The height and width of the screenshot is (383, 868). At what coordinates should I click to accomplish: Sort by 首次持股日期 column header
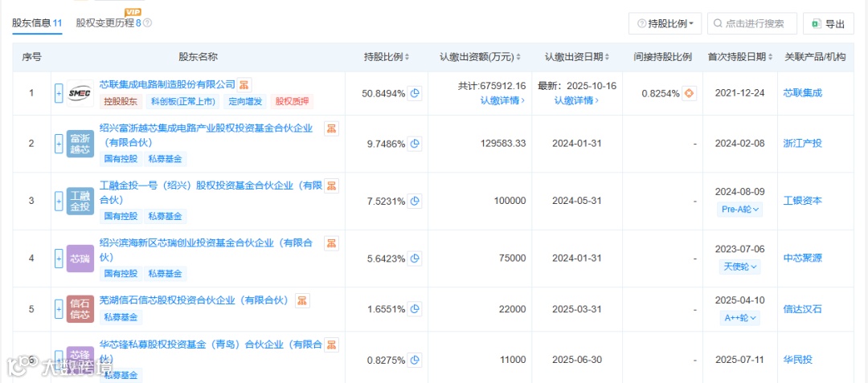[x=740, y=57]
